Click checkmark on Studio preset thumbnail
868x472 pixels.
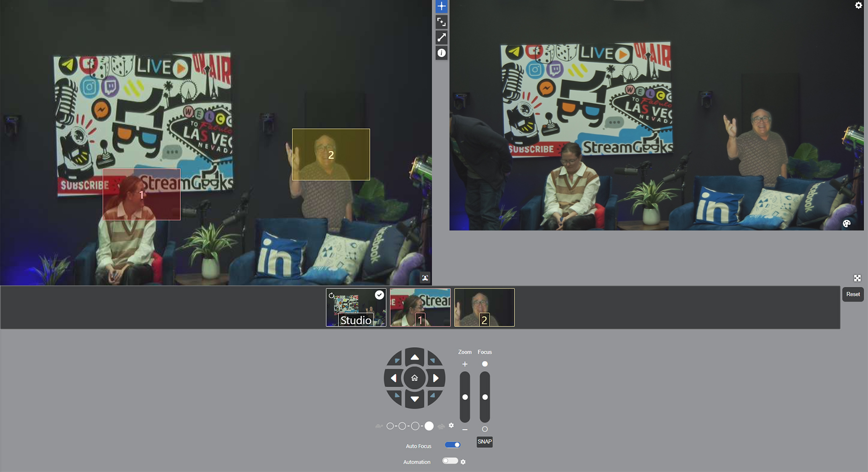(x=380, y=295)
